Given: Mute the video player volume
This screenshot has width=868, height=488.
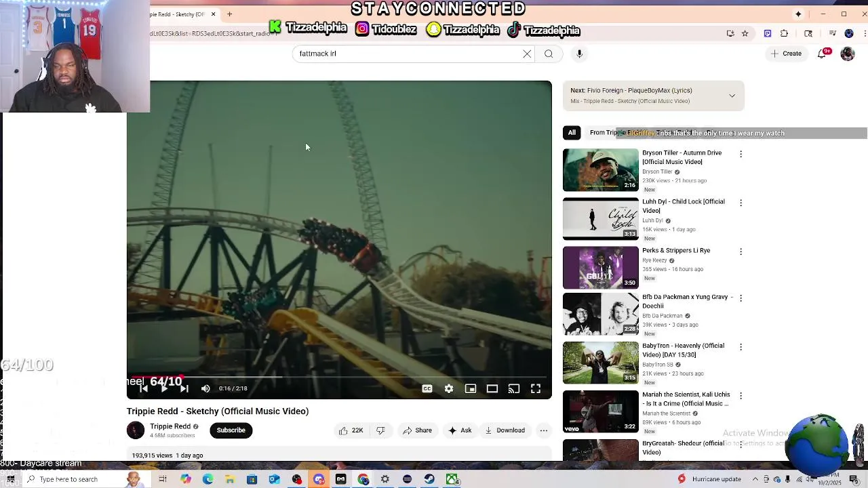Looking at the screenshot, I should 205,388.
